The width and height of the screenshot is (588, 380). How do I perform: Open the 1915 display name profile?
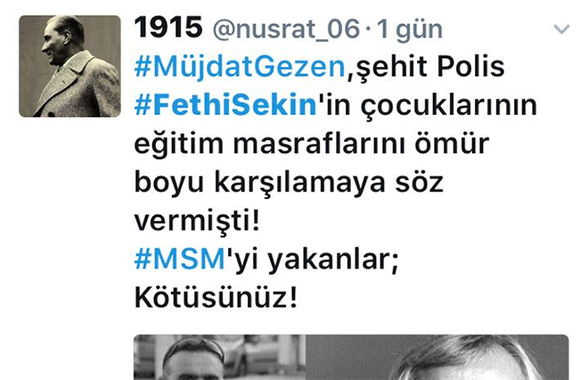pos(168,28)
